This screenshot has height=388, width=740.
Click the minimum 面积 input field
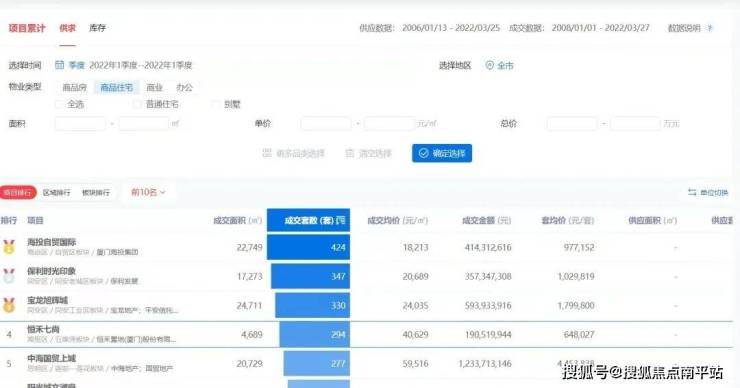click(80, 124)
